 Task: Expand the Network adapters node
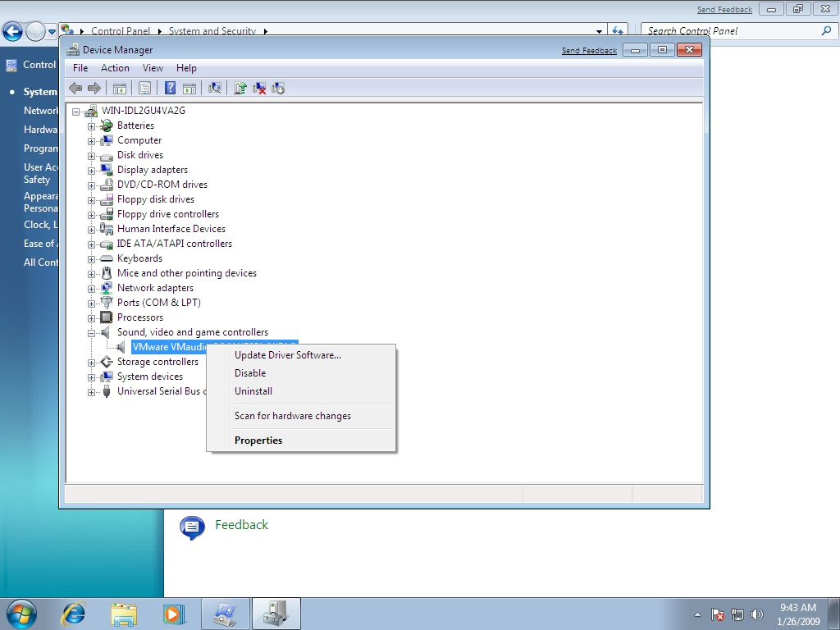[x=91, y=289]
